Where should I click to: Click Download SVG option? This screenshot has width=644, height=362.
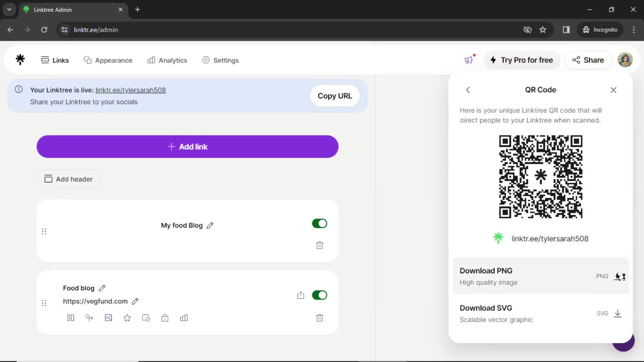[x=541, y=313]
